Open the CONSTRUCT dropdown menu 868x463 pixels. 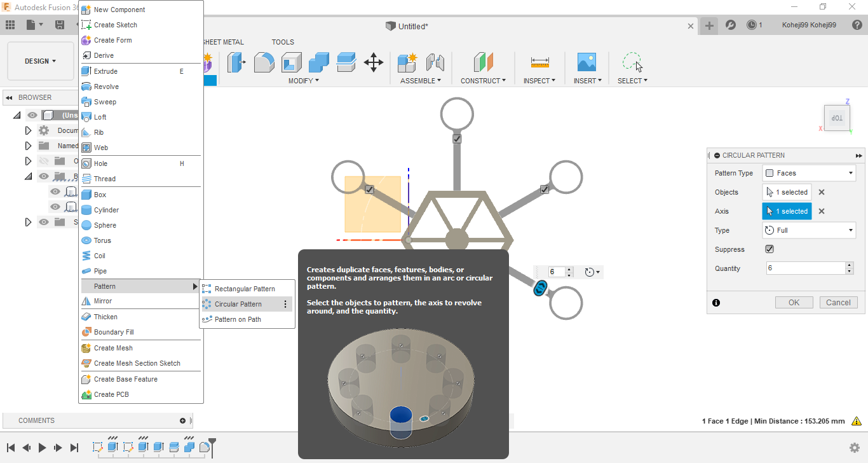[x=484, y=81]
